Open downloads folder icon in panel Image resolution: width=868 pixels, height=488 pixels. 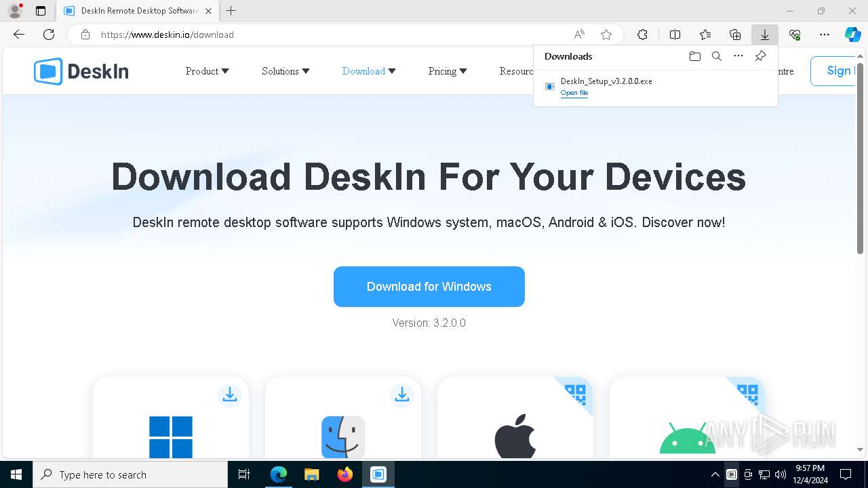coord(695,56)
